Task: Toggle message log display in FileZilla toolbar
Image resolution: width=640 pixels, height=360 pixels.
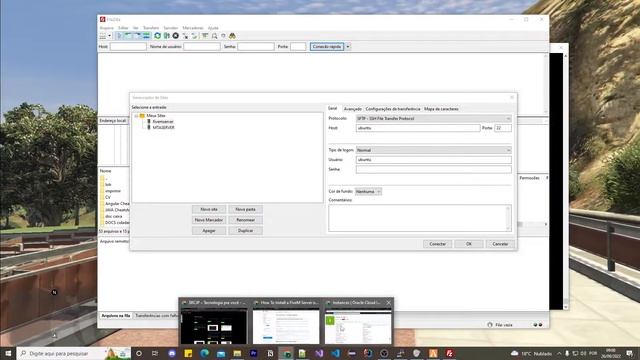Action: [x=119, y=36]
